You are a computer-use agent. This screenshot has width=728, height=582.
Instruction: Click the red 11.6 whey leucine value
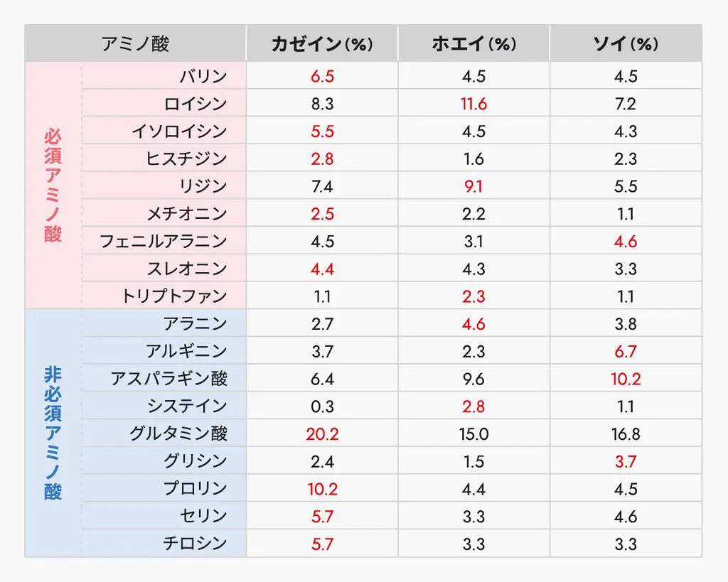(473, 104)
